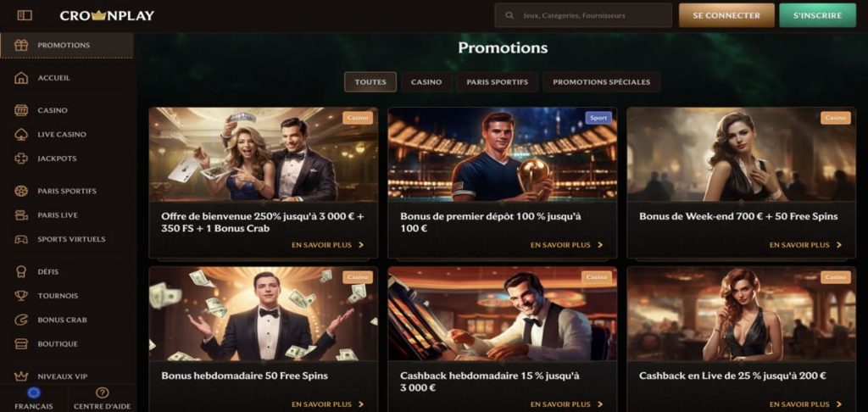Image resolution: width=868 pixels, height=412 pixels.
Task: Select the Casino promotions tab
Action: click(x=426, y=82)
